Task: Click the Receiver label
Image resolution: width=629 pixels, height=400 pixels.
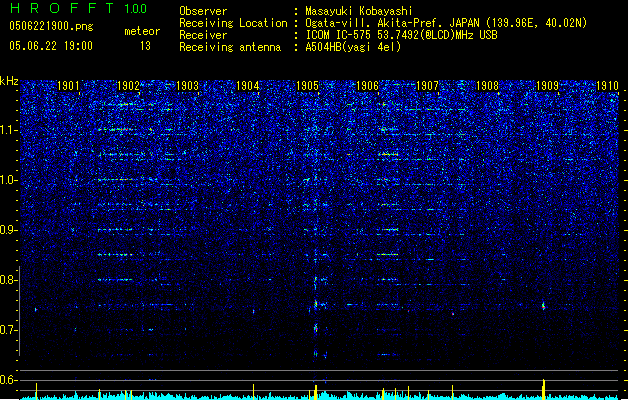Action: 203,35
